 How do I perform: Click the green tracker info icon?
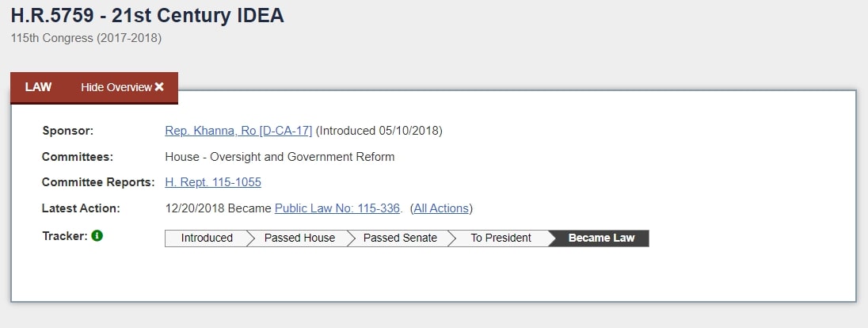coord(97,235)
